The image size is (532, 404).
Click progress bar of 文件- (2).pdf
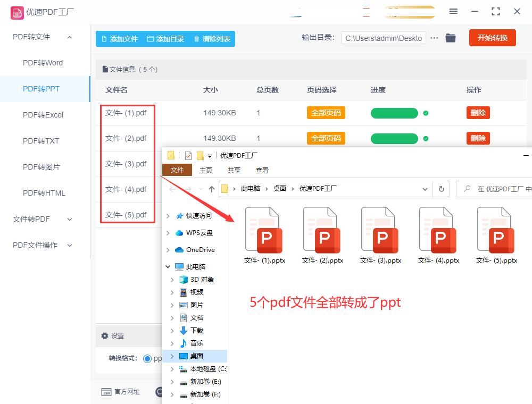tap(394, 139)
